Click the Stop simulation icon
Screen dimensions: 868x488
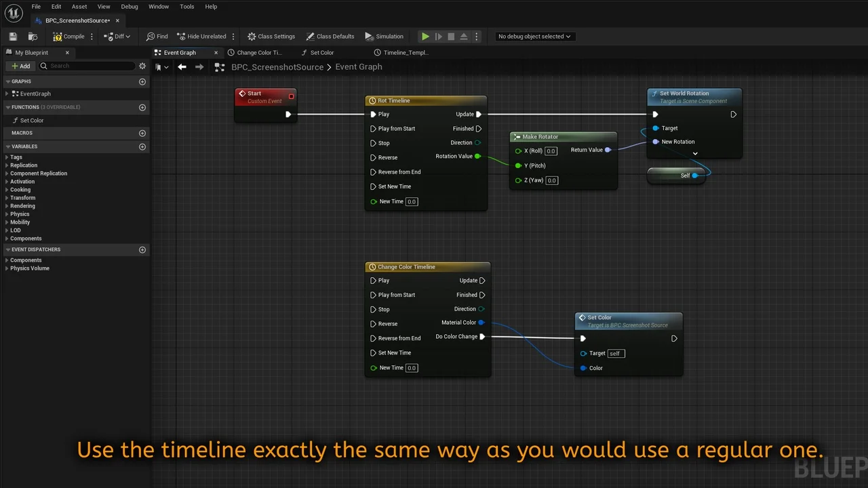coord(451,37)
